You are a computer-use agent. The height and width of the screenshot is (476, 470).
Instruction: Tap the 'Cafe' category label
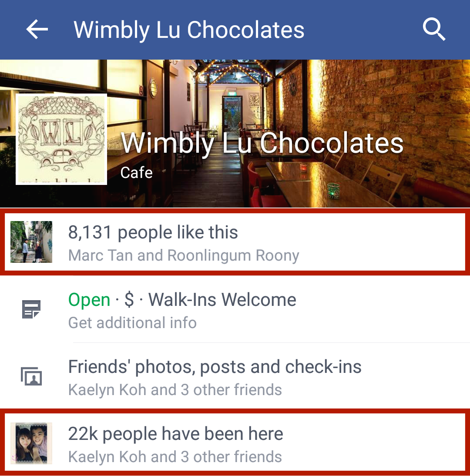[136, 173]
